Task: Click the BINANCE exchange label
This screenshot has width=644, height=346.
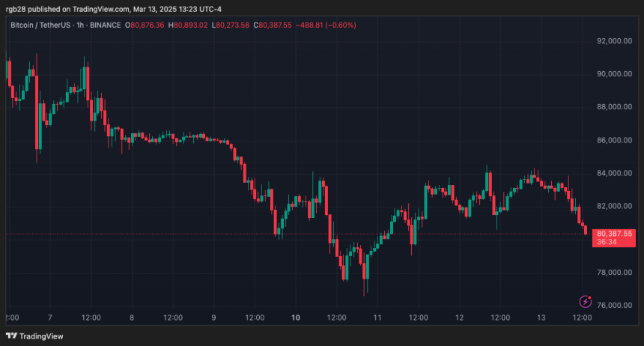Action: coord(105,25)
